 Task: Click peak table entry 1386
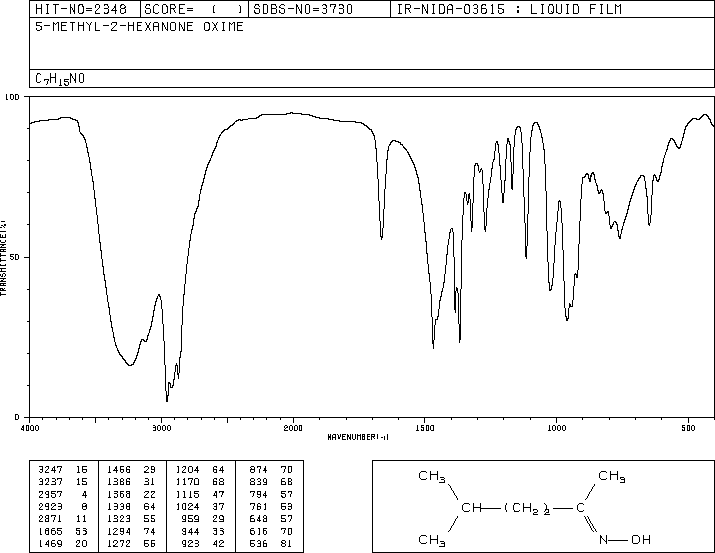119,482
